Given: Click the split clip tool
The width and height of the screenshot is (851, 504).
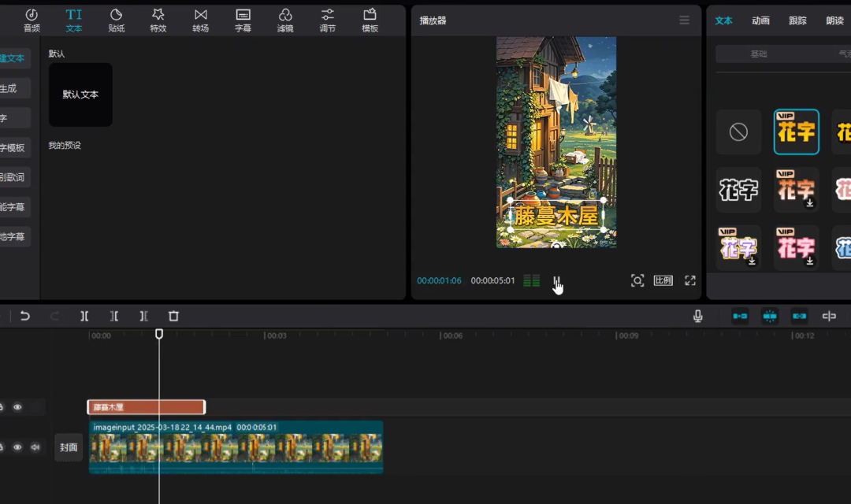Looking at the screenshot, I should (84, 316).
